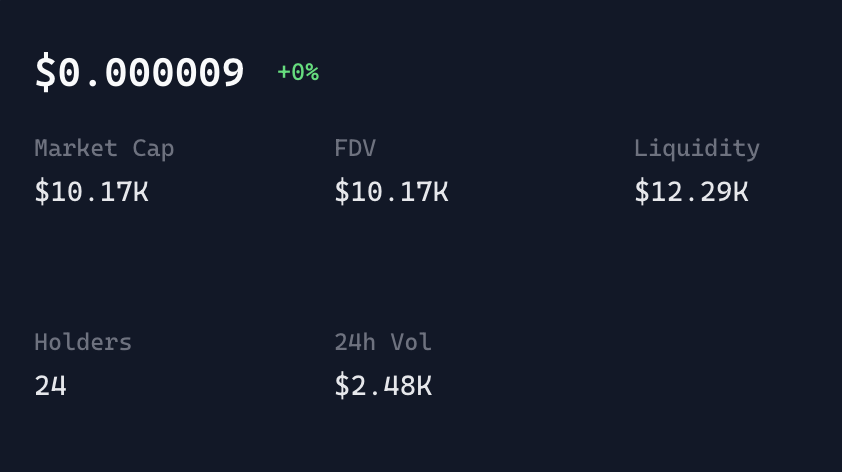Open the fully diluted valuation amount
Image resolution: width=842 pixels, height=472 pixels.
[391, 191]
